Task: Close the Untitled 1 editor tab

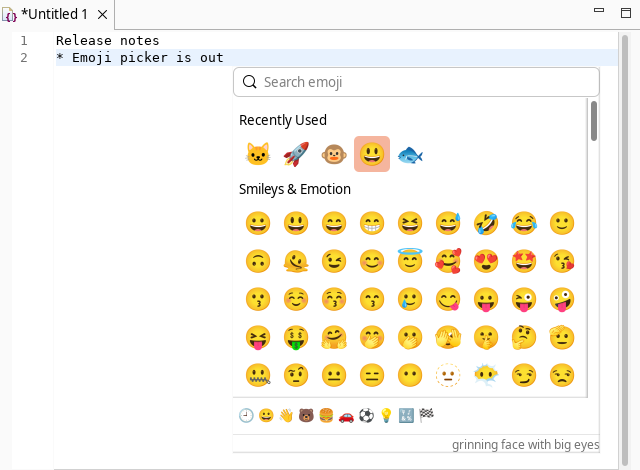Action: click(102, 15)
